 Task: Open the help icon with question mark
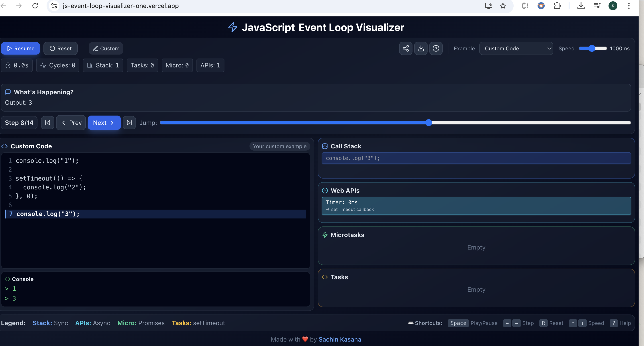tap(436, 48)
